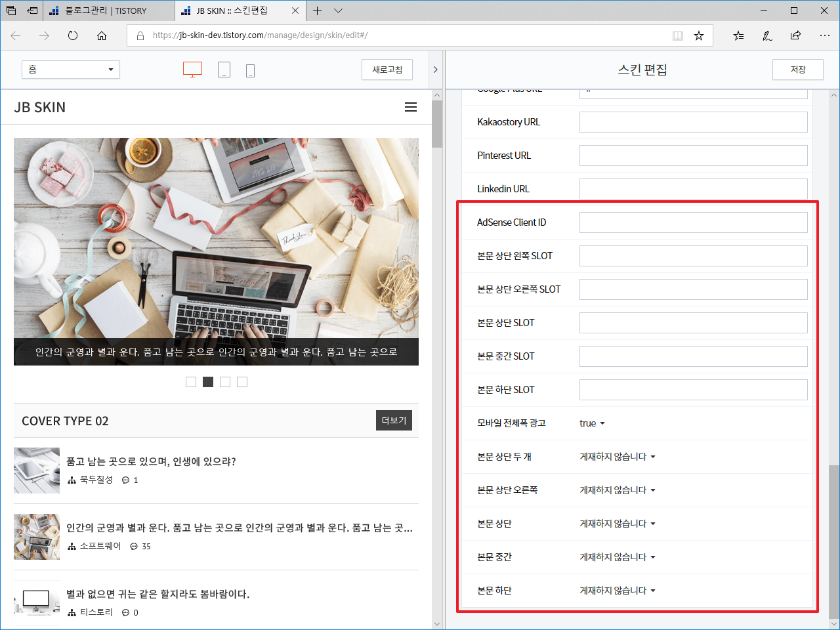Click the category icon beside 티스토리
840x630 pixels.
(x=72, y=613)
